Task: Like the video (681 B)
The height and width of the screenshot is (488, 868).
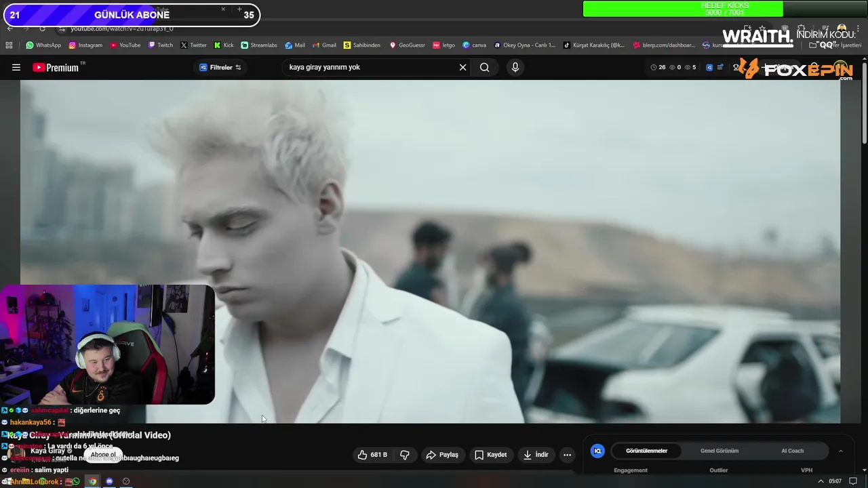Action: tap(372, 455)
